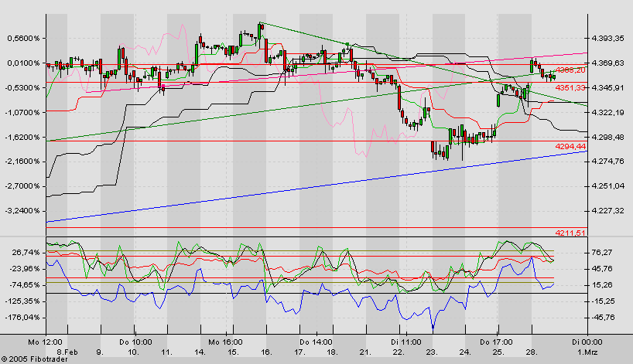Click the Di 11:00 time label
Viewport: 633px width, 364px height.
[x=406, y=342]
